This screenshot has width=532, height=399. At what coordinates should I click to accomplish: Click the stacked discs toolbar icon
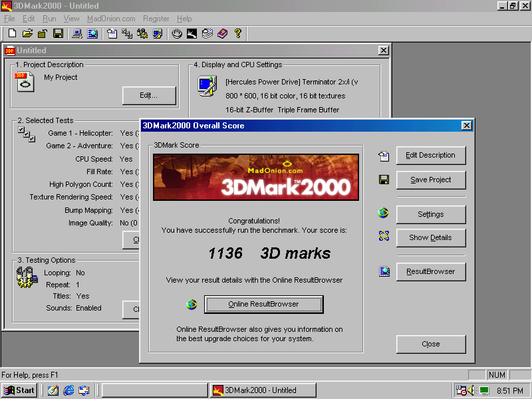(x=207, y=33)
